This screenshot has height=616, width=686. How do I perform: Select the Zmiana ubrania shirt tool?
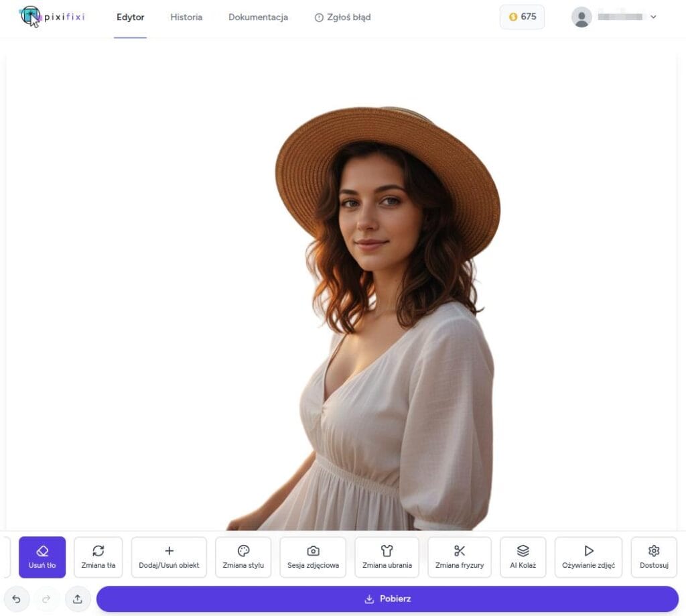point(387,557)
